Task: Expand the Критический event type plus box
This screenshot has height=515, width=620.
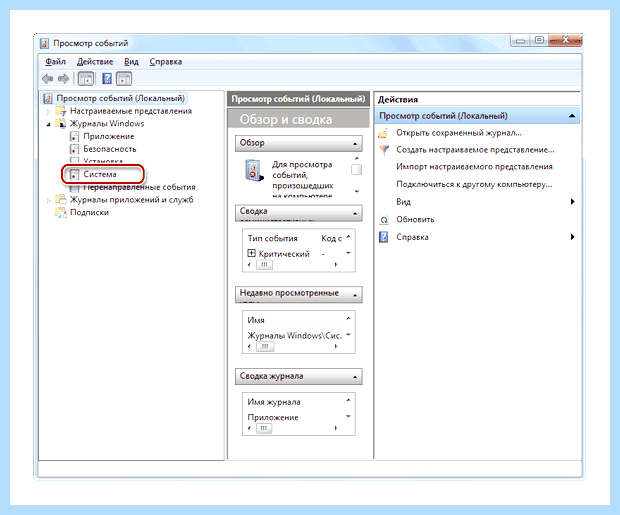Action: tap(251, 253)
